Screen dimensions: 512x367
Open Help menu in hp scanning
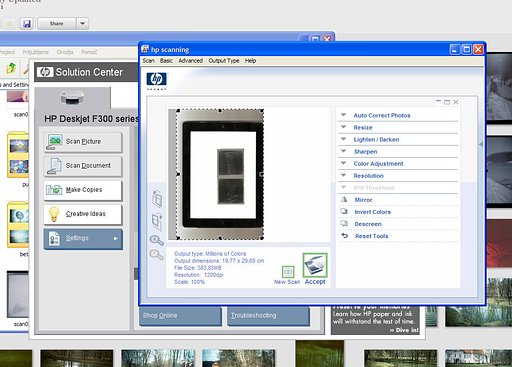(250, 61)
